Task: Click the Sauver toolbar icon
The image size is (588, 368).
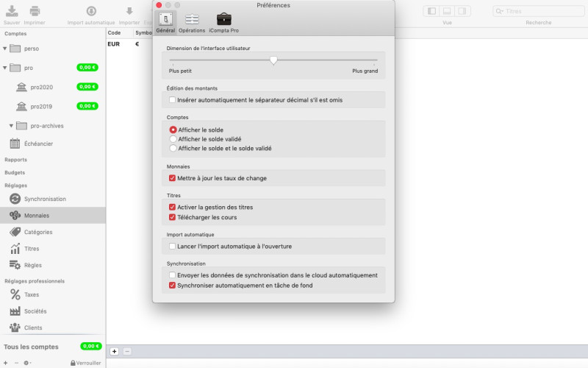Action: 12,12
